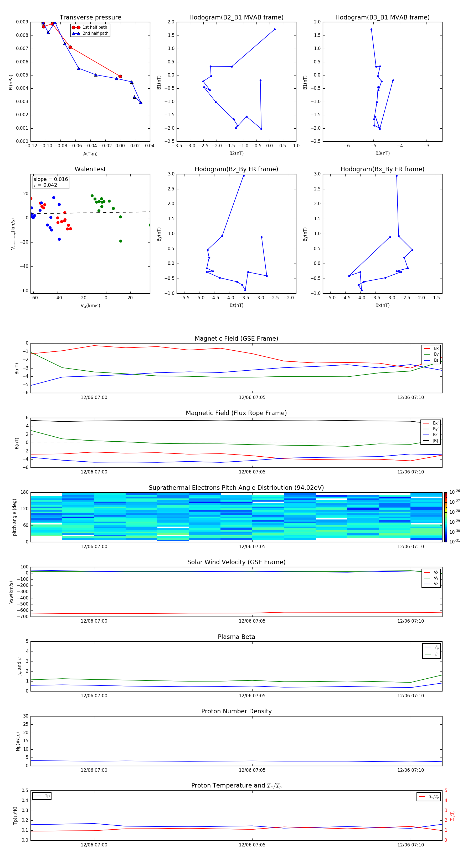Click the dashed fit line in WalenTest
This screenshot has height=868, width=473.
(x=90, y=213)
